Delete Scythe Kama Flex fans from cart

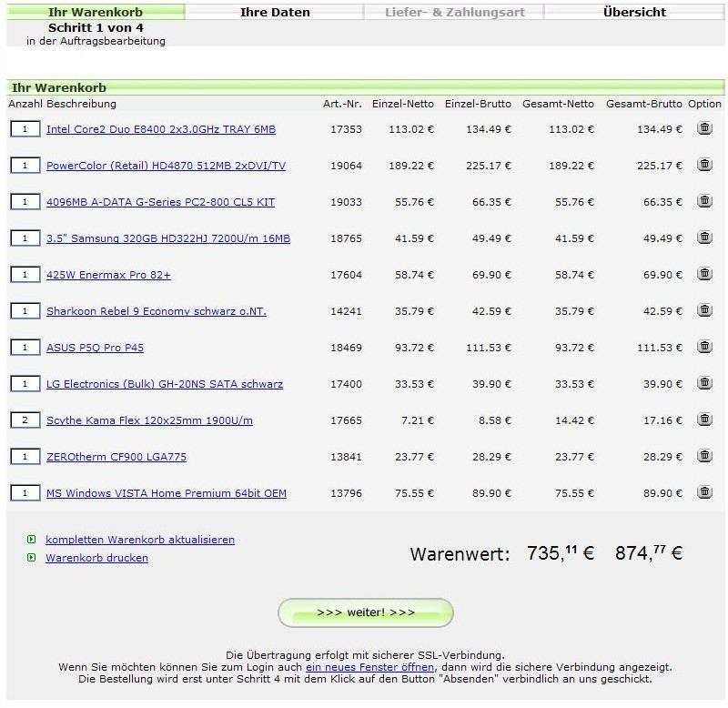[x=704, y=420]
